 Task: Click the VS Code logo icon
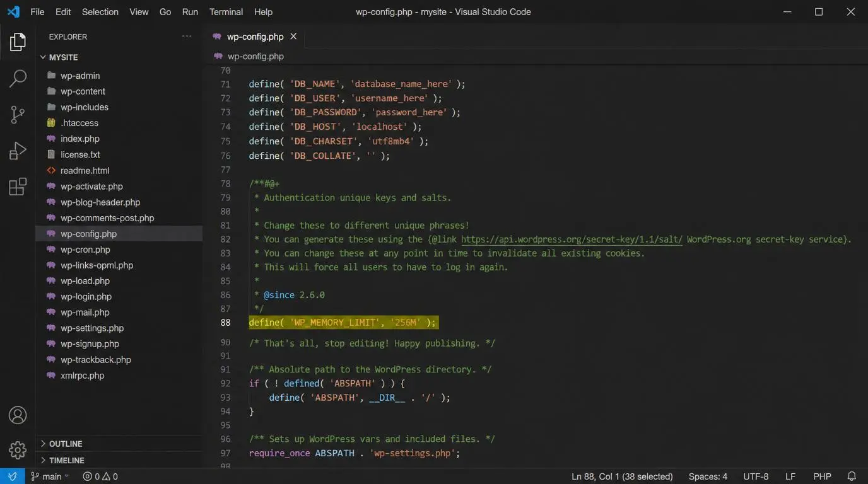tap(13, 11)
